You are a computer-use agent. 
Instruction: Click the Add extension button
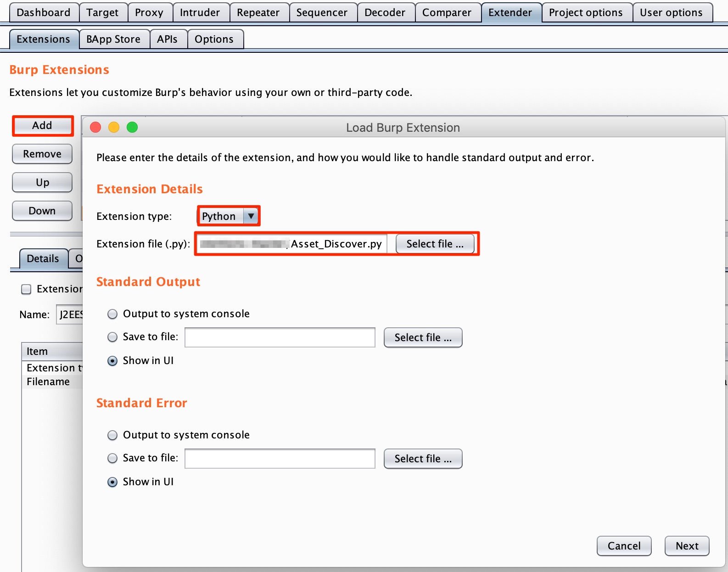[x=42, y=125]
